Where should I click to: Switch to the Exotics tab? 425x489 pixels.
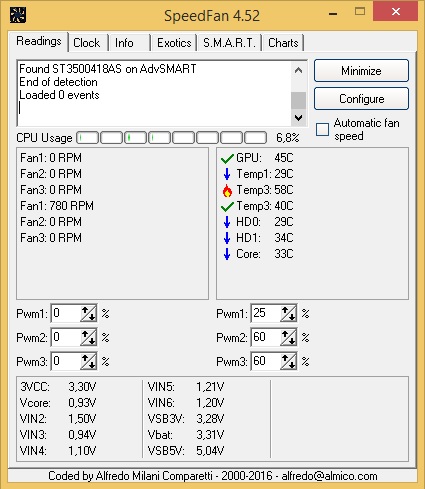click(x=174, y=43)
